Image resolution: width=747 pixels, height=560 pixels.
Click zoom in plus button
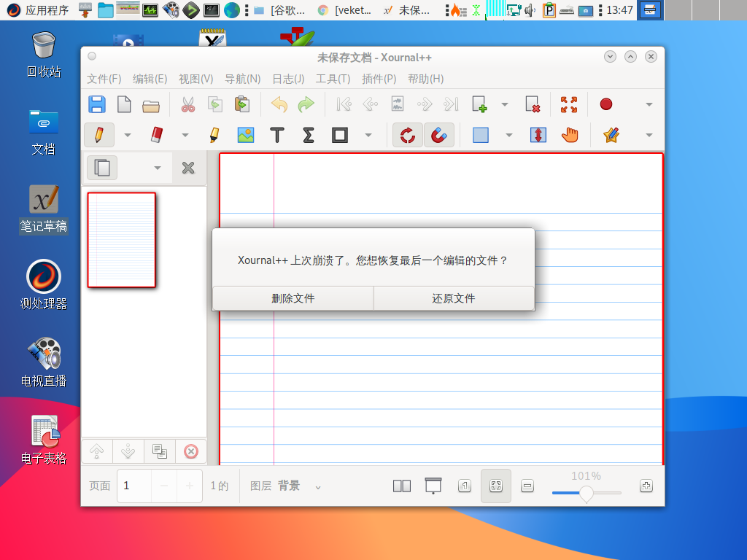(x=646, y=486)
